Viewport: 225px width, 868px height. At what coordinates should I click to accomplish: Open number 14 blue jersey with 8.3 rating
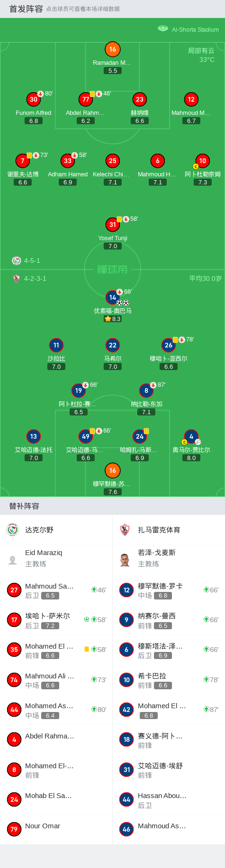tap(112, 297)
